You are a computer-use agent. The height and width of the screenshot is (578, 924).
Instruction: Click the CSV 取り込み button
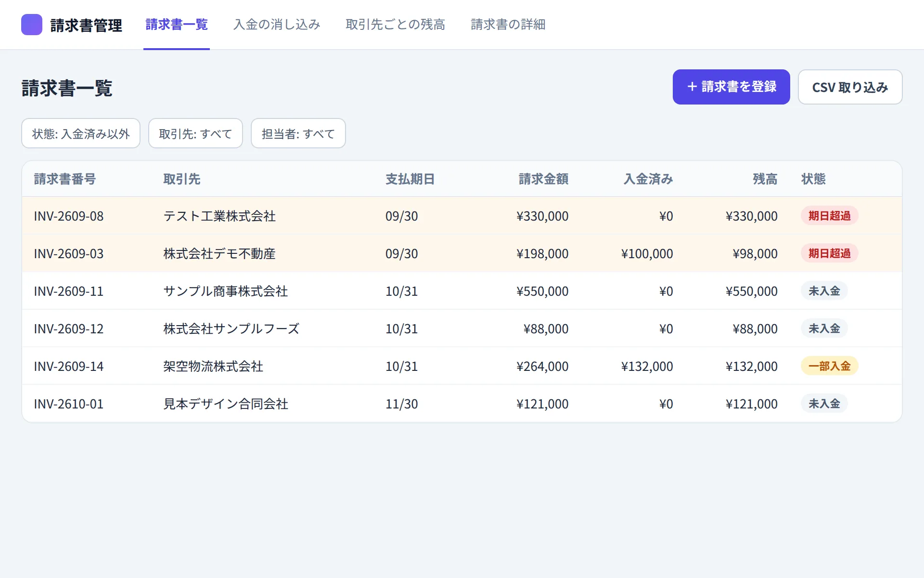point(850,87)
